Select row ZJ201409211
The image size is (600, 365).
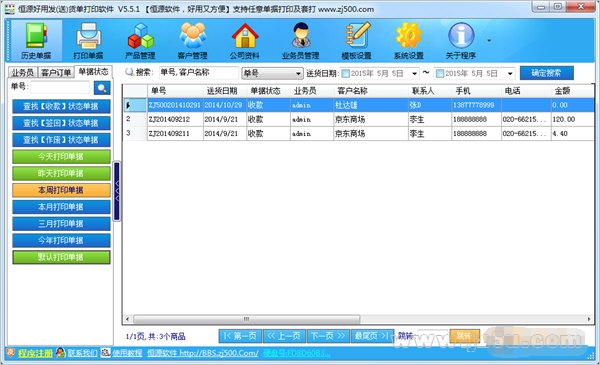359,134
